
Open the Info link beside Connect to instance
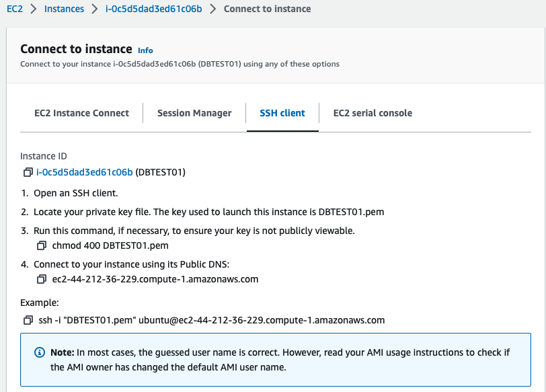tap(145, 50)
